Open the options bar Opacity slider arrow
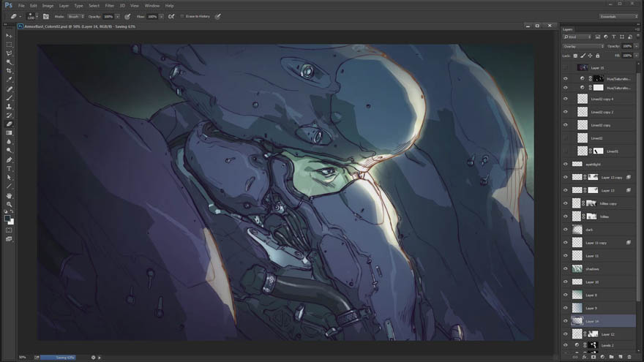The width and height of the screenshot is (644, 362). coord(117,16)
